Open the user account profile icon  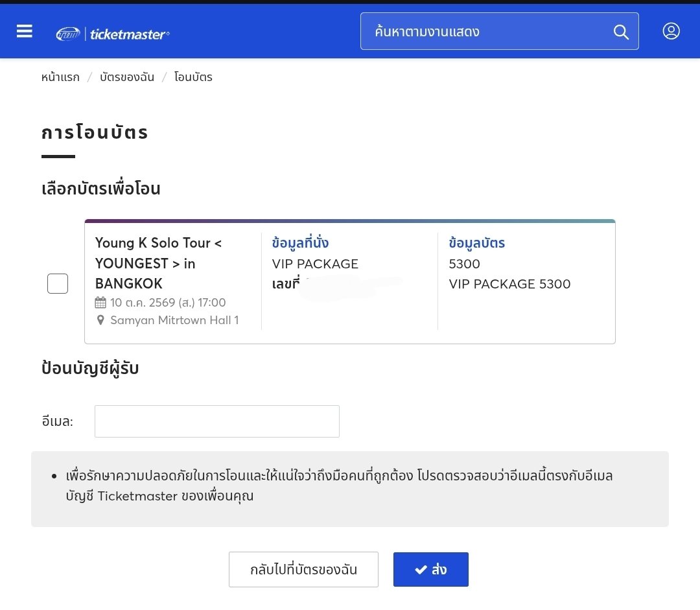tap(671, 31)
